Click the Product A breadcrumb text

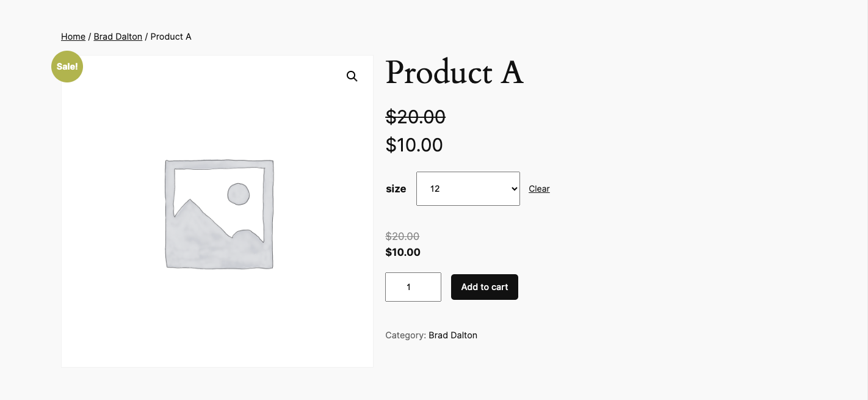point(171,37)
